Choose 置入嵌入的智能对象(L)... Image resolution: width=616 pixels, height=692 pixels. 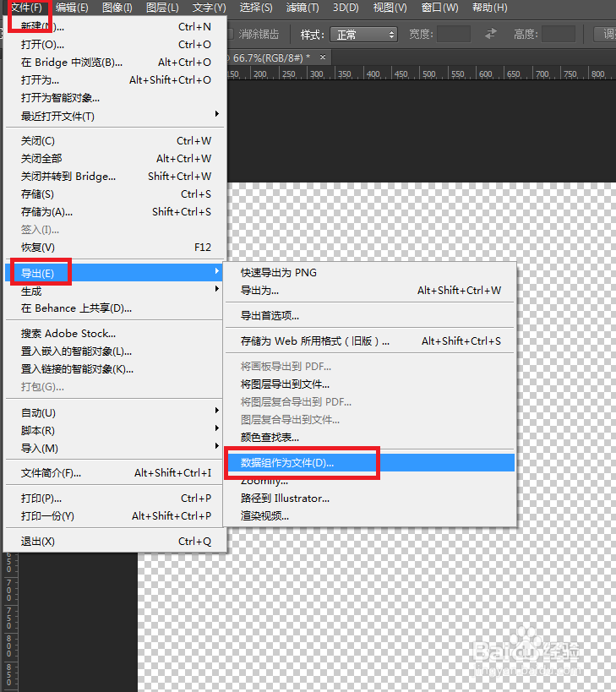[x=115, y=351]
